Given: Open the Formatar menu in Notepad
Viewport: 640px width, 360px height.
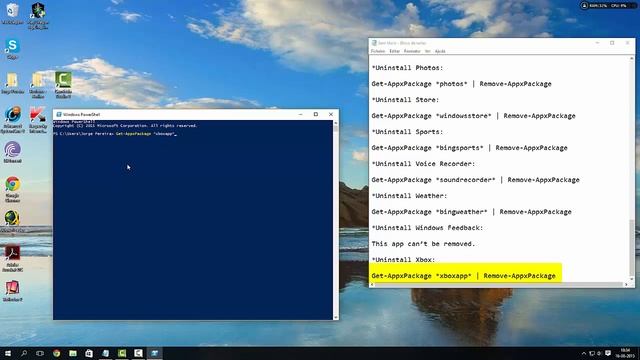Looking at the screenshot, I should pos(412,51).
